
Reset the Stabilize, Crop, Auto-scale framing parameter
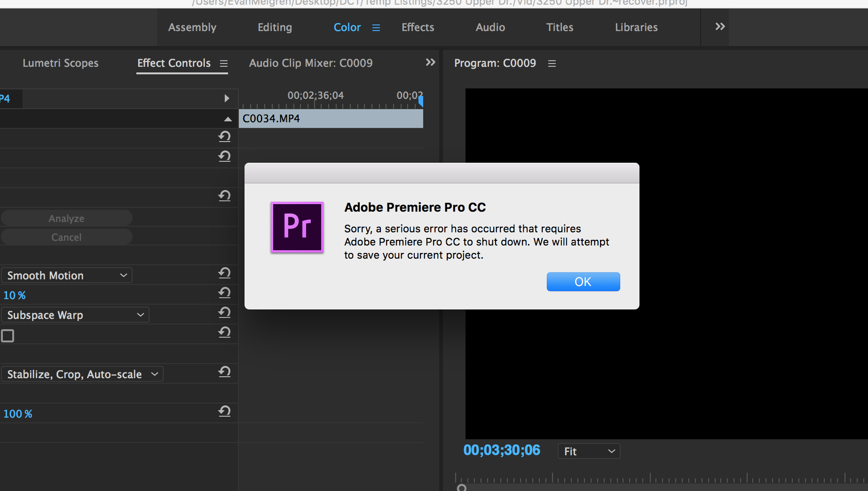point(225,372)
